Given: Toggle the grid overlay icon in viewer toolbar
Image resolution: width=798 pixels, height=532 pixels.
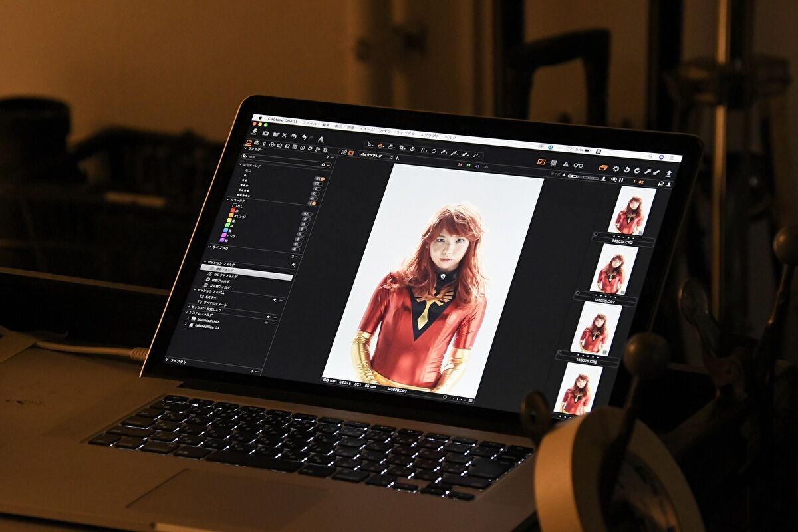Looking at the screenshot, I should 553,163.
